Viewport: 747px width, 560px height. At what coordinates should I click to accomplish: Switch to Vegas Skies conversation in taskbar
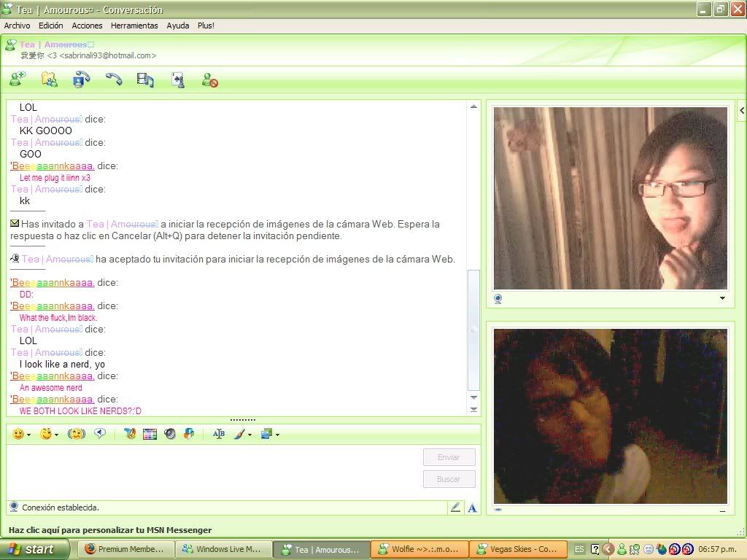pyautogui.click(x=519, y=549)
